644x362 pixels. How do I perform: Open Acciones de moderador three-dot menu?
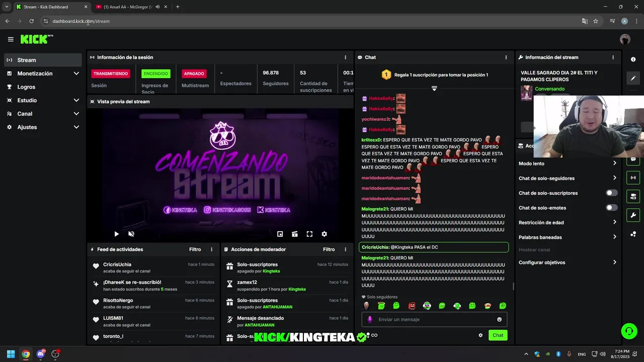point(345,249)
